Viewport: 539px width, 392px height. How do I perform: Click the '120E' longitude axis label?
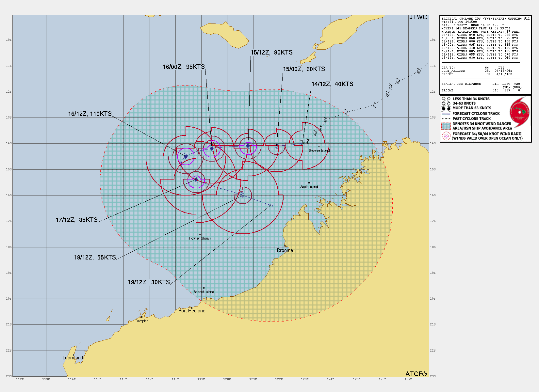227,379
